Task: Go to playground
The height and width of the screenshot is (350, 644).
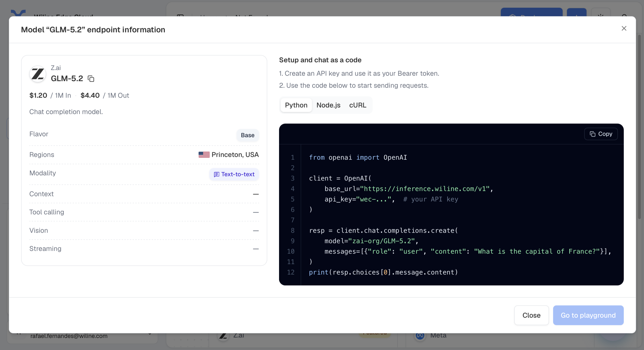Action: pos(588,315)
